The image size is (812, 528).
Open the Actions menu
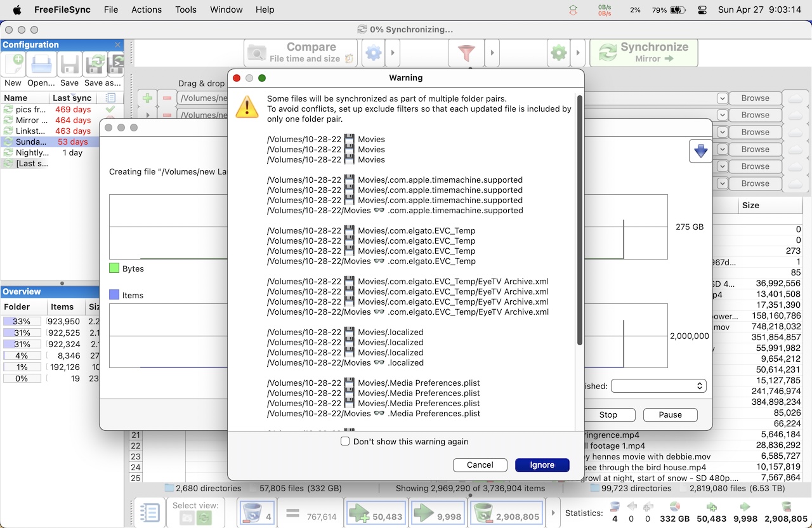click(x=147, y=10)
